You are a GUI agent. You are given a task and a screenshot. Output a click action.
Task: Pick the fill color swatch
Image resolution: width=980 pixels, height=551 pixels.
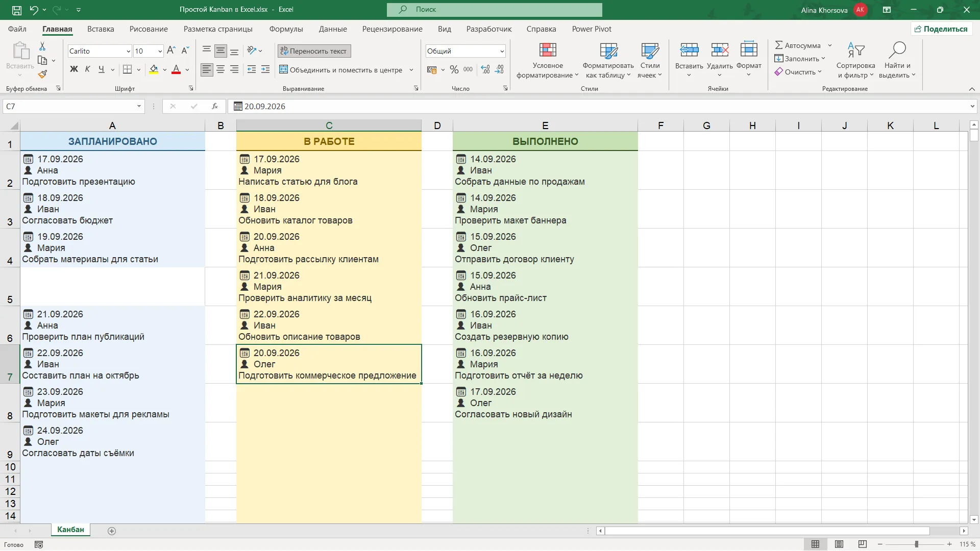point(153,69)
